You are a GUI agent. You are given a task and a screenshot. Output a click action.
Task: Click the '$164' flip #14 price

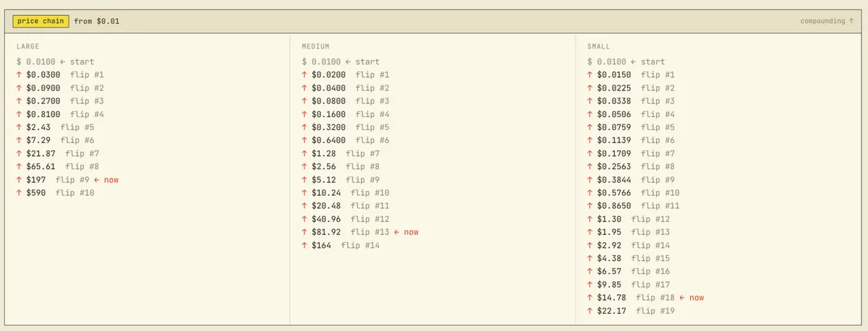[x=321, y=245]
